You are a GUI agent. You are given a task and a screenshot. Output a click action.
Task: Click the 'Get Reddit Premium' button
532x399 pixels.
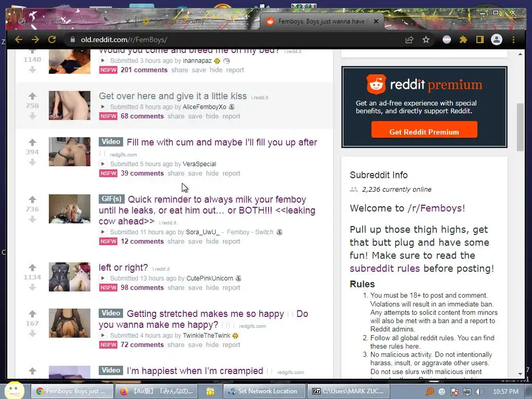424,129
